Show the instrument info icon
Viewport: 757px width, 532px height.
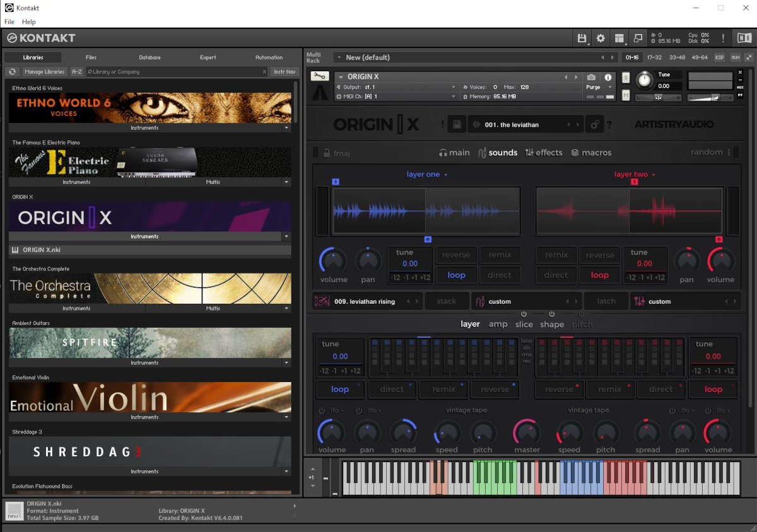[x=608, y=78]
